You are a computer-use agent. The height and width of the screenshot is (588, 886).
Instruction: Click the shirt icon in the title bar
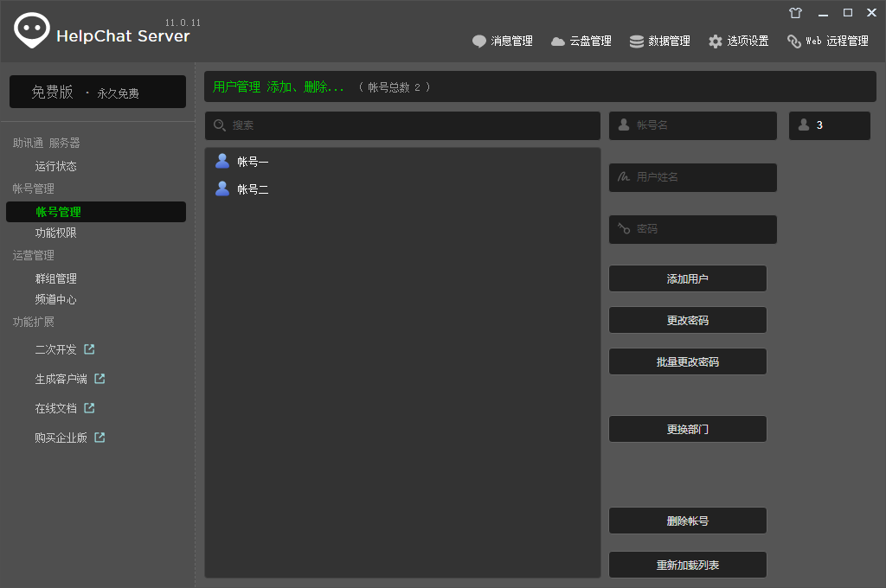tap(795, 12)
